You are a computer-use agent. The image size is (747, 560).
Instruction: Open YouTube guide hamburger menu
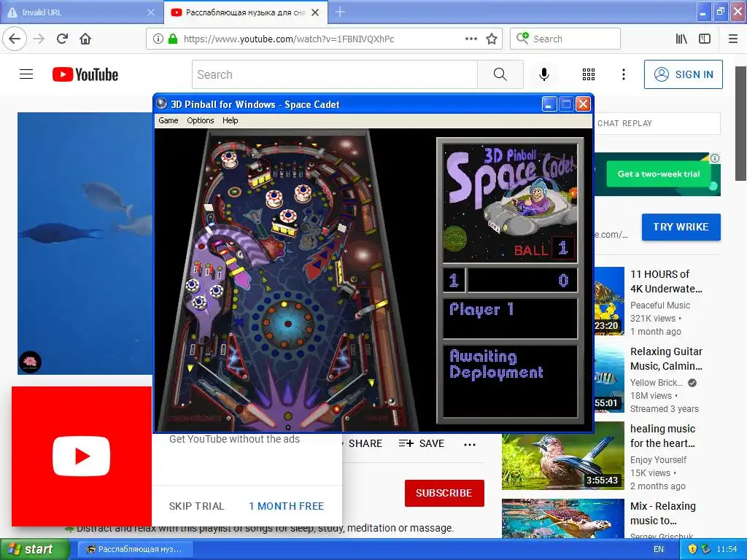coord(26,74)
